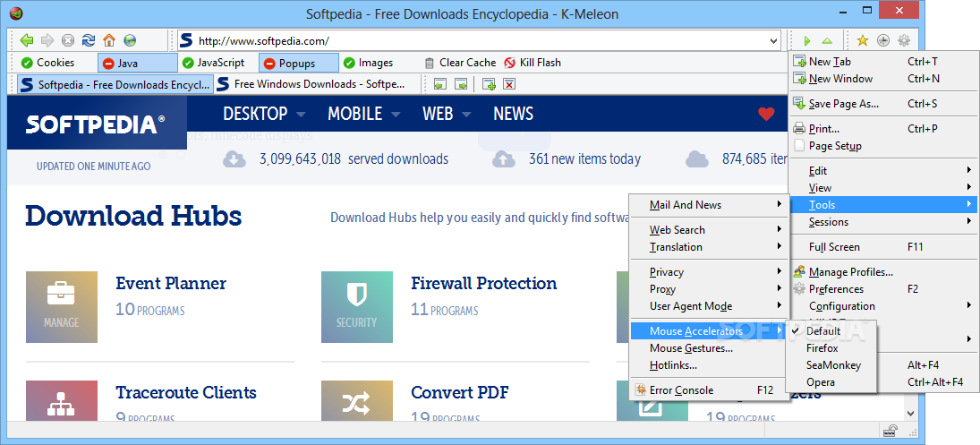This screenshot has height=445, width=980.
Task: Expand the WEB navigation dropdown
Action: [466, 115]
